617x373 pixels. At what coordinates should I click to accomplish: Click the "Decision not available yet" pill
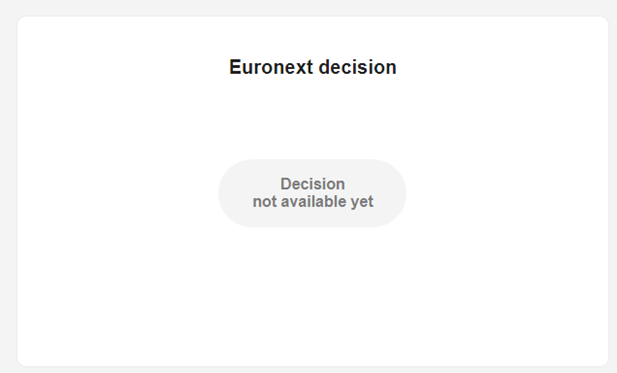[x=312, y=193]
